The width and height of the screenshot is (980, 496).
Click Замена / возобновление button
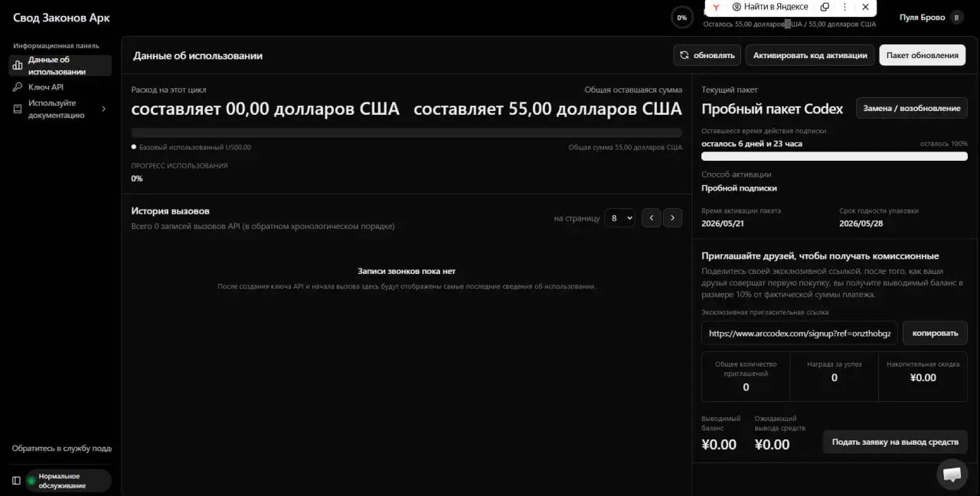pyautogui.click(x=912, y=108)
